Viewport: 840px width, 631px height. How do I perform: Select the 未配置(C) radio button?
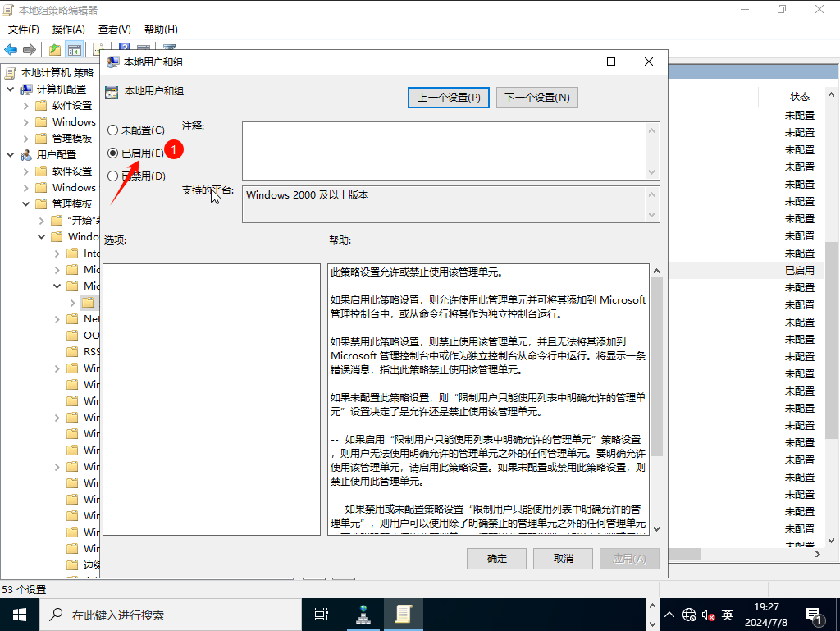(x=112, y=130)
